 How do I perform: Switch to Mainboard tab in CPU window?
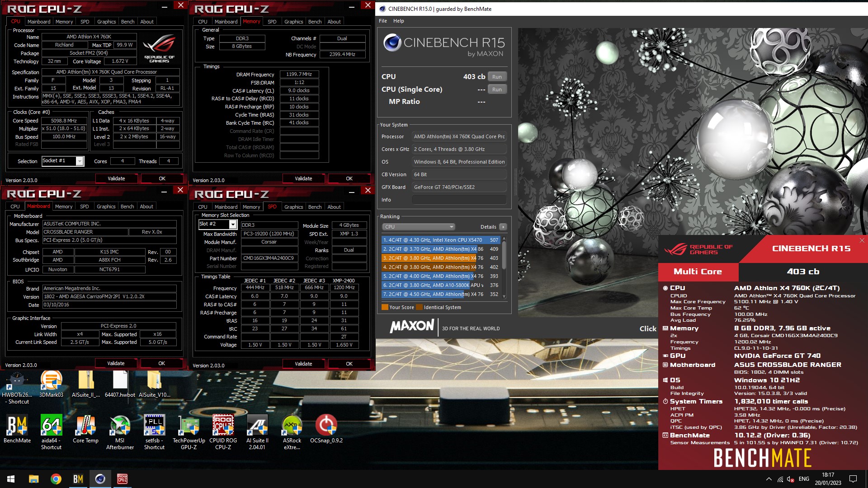pyautogui.click(x=39, y=22)
